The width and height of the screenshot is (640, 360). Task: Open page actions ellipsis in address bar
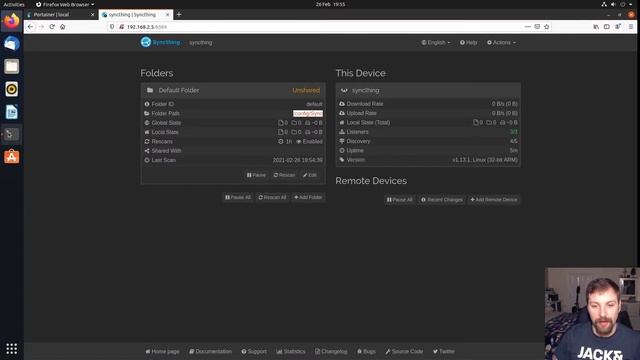pos(528,27)
